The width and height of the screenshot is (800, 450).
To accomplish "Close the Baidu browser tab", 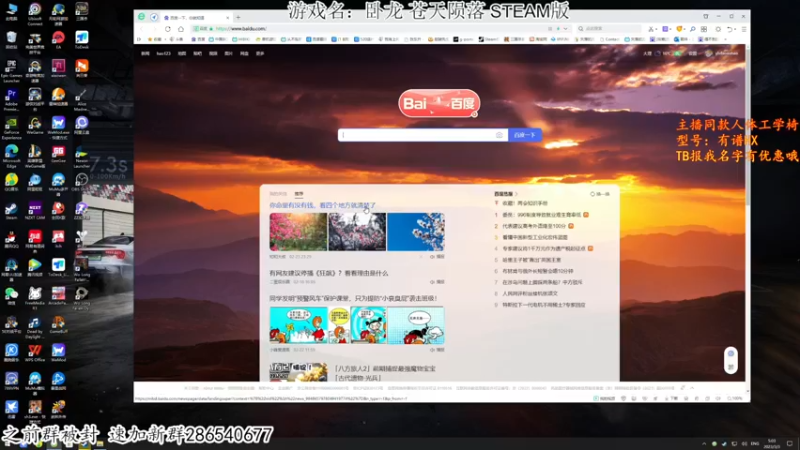I will pyautogui.click(x=228, y=17).
